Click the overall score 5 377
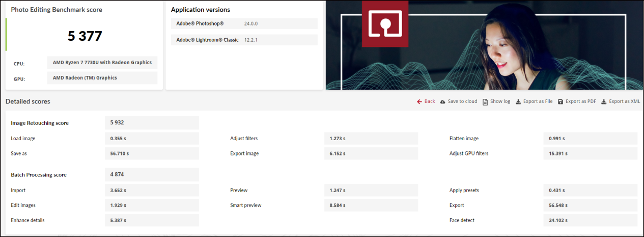 [x=85, y=36]
